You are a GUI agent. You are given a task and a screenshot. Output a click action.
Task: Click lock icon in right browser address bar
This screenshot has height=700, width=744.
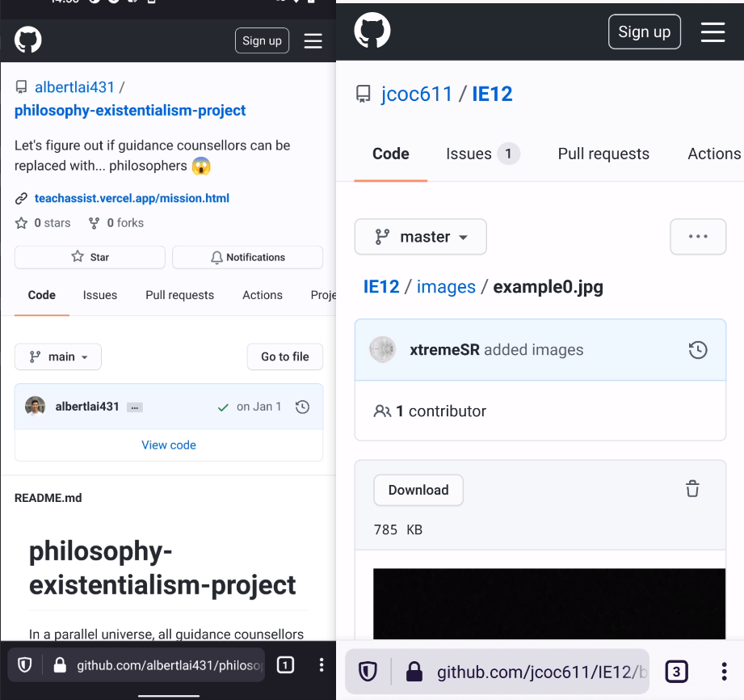[x=414, y=672]
